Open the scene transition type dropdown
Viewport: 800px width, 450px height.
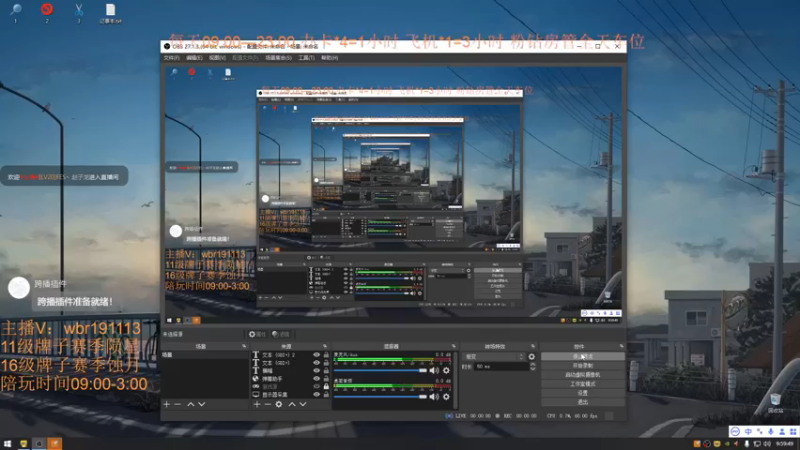click(494, 357)
